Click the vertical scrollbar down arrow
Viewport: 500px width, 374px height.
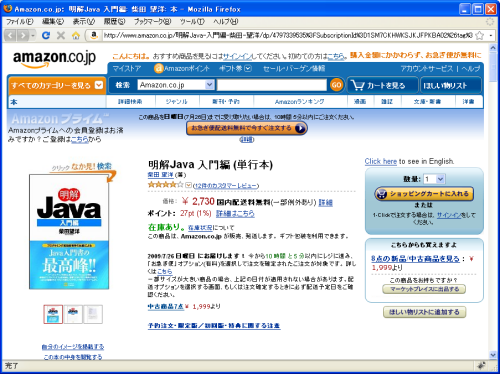[x=493, y=355]
